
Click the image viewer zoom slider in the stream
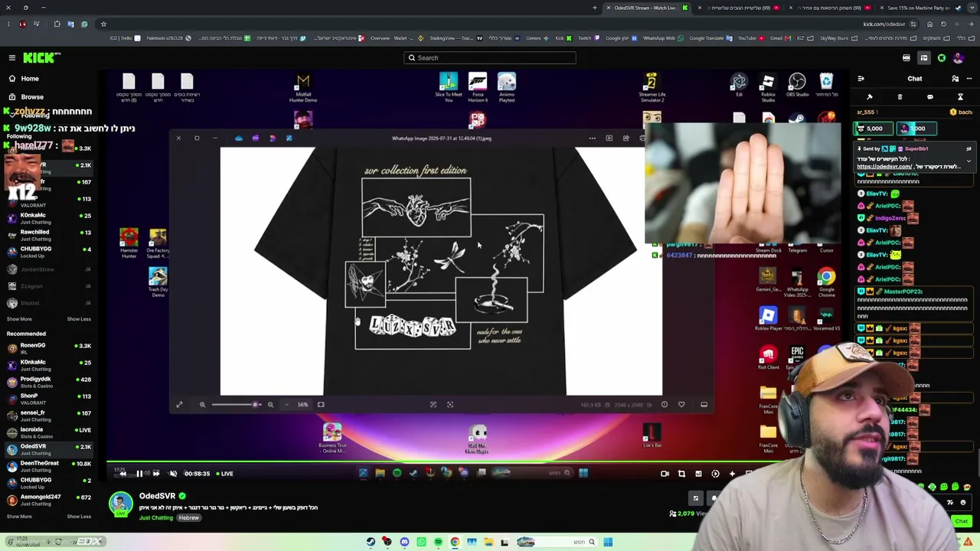pos(236,404)
